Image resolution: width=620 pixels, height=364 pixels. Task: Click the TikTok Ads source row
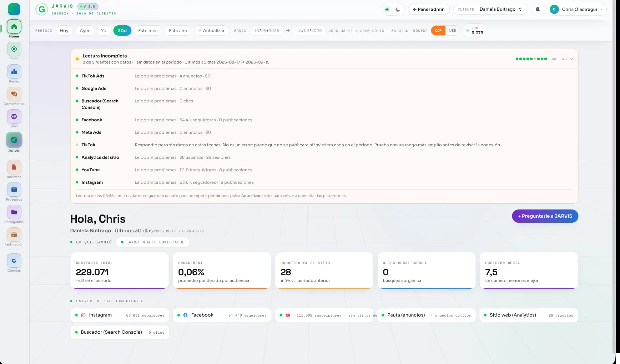(x=324, y=76)
